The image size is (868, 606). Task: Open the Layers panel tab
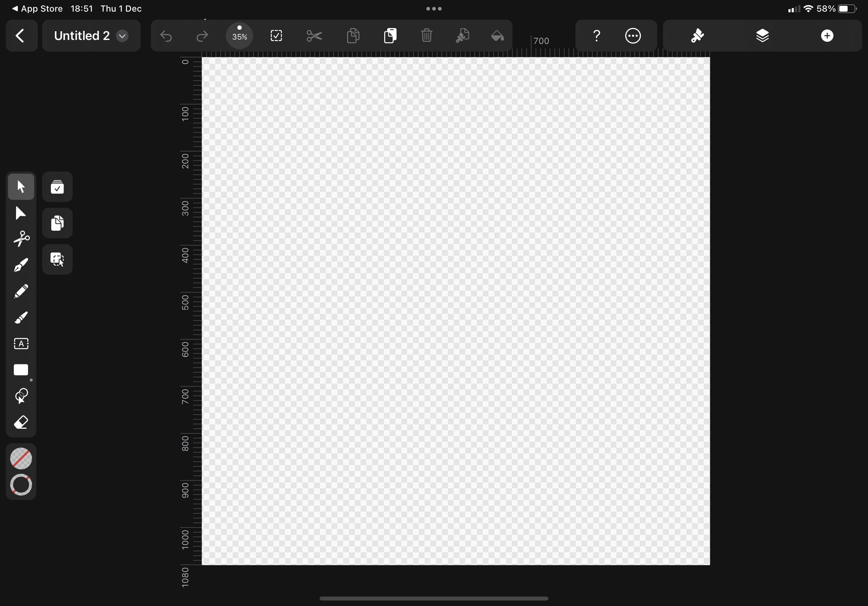click(x=762, y=36)
